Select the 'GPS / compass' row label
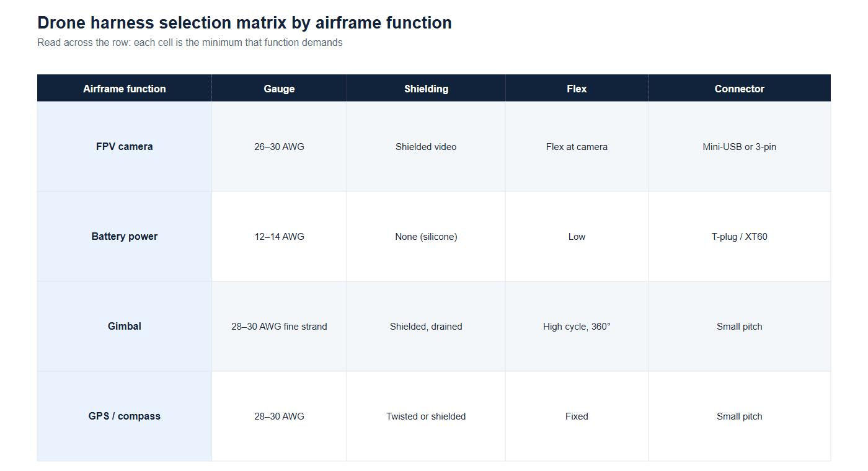The image size is (868, 471). (125, 416)
